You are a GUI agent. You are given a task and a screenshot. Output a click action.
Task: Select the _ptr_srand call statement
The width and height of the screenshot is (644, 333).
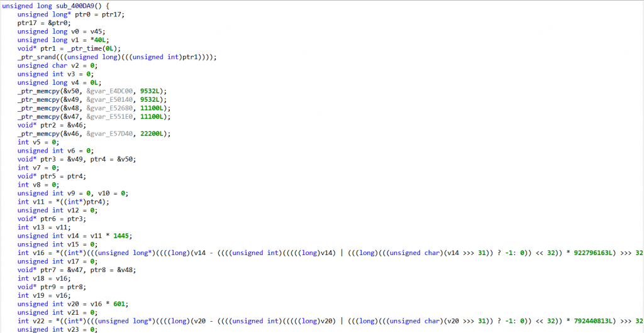point(116,57)
